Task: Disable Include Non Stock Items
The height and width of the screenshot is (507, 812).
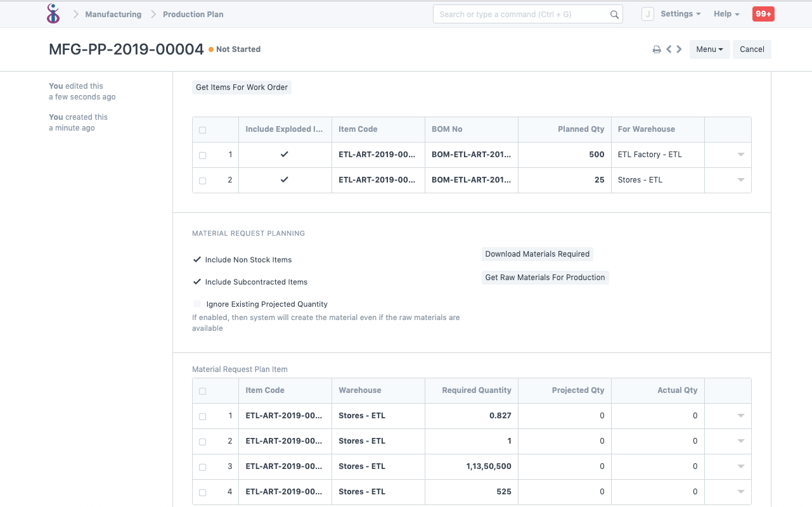Action: [197, 259]
